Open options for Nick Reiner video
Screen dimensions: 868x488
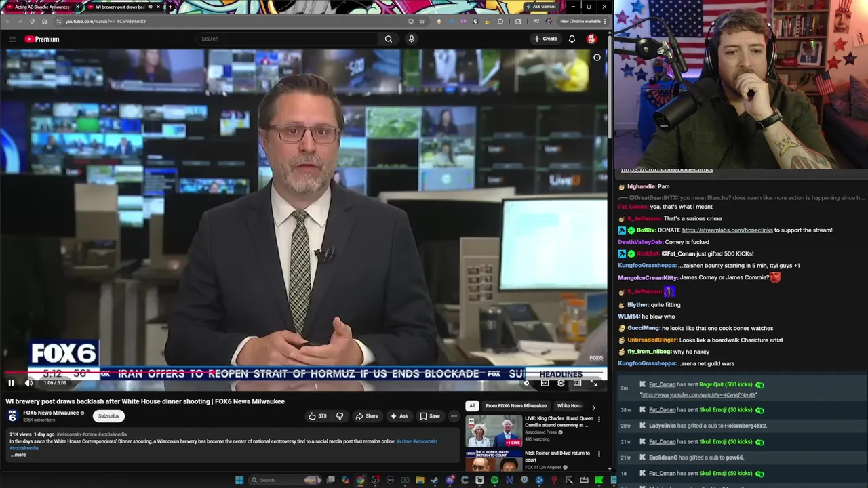pyautogui.click(x=599, y=454)
